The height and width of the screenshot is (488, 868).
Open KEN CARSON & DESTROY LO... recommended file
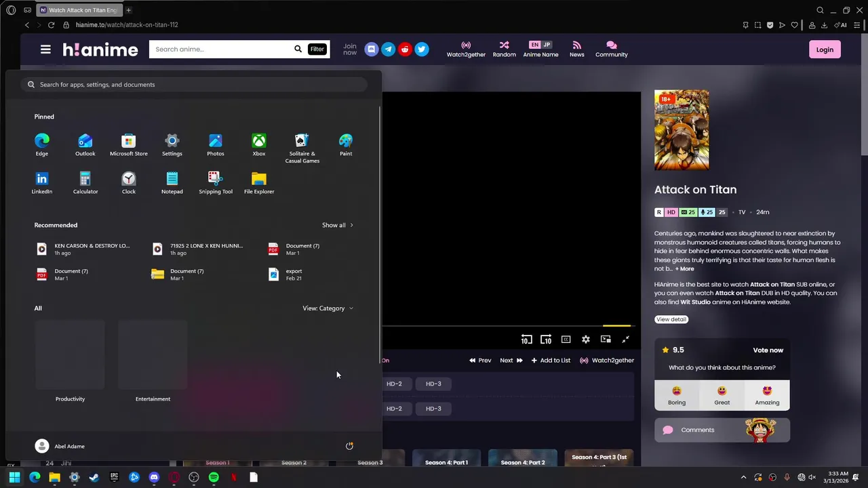(x=83, y=249)
